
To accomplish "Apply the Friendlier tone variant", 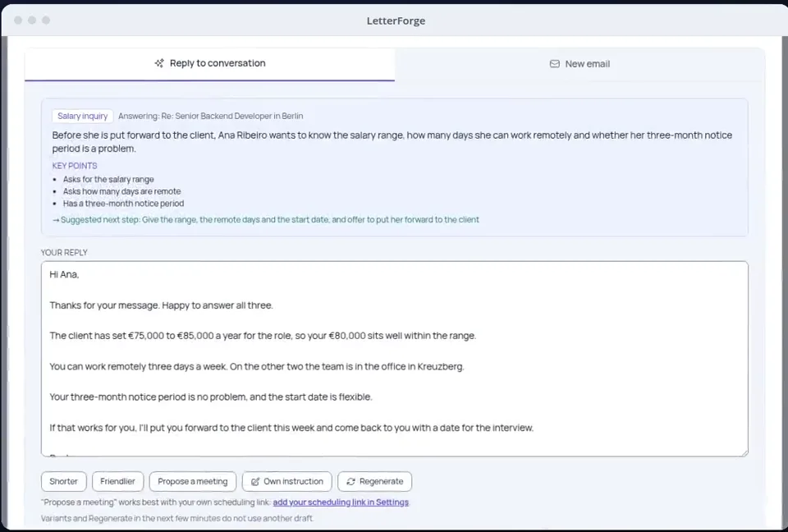I will [x=117, y=481].
